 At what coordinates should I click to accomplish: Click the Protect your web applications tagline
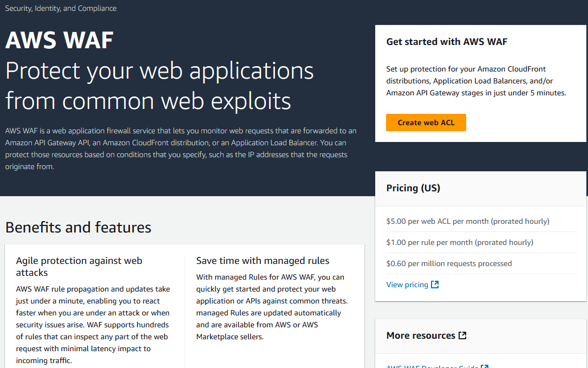(159, 86)
